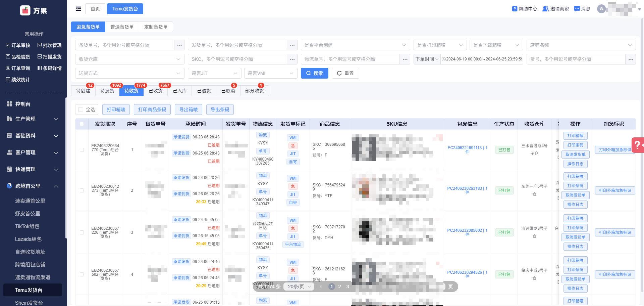
Task: Select row checkbox for batch EB2406230557502
Action: [x=82, y=274]
